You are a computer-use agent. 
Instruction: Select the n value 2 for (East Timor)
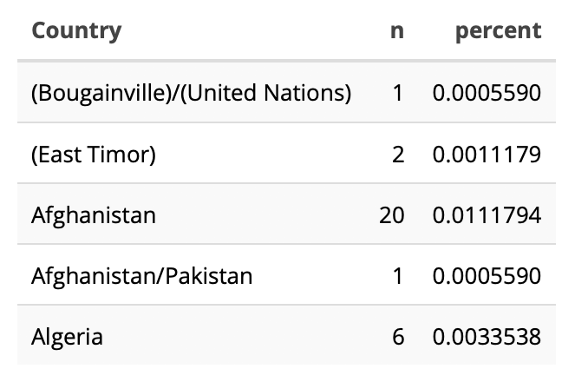point(397,155)
